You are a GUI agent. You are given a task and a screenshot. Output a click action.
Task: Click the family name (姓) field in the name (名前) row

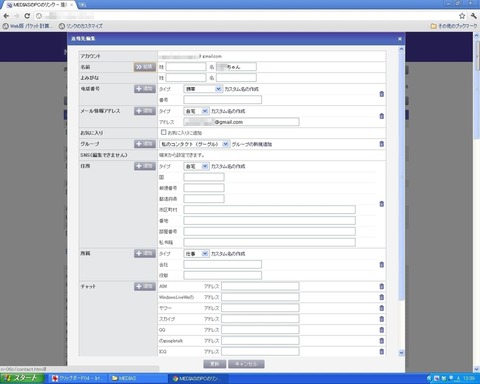pyautogui.click(x=186, y=67)
